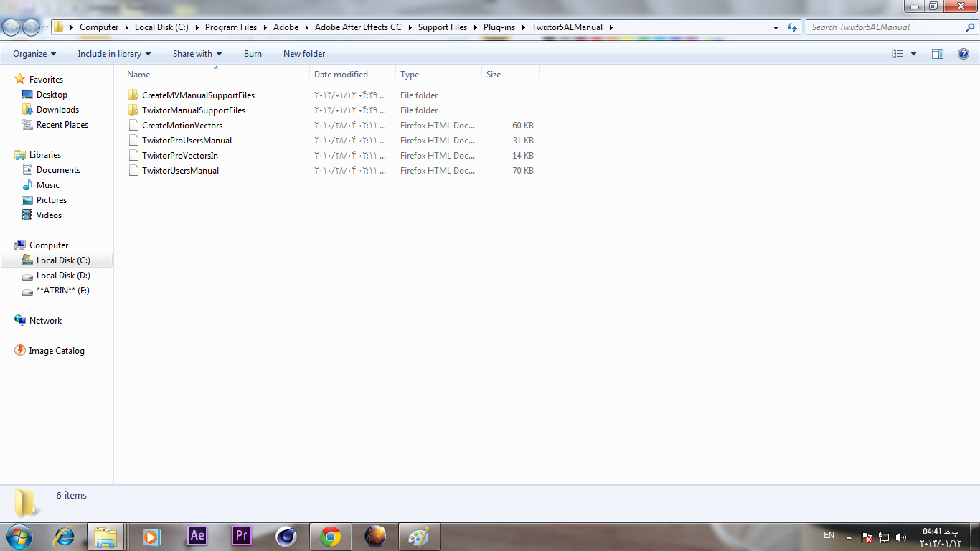Click Windows Explorer taskbar icon
This screenshot has height=551, width=980.
[106, 536]
